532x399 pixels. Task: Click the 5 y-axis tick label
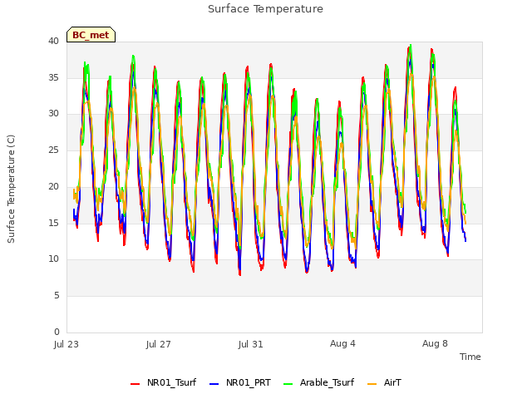click(57, 296)
